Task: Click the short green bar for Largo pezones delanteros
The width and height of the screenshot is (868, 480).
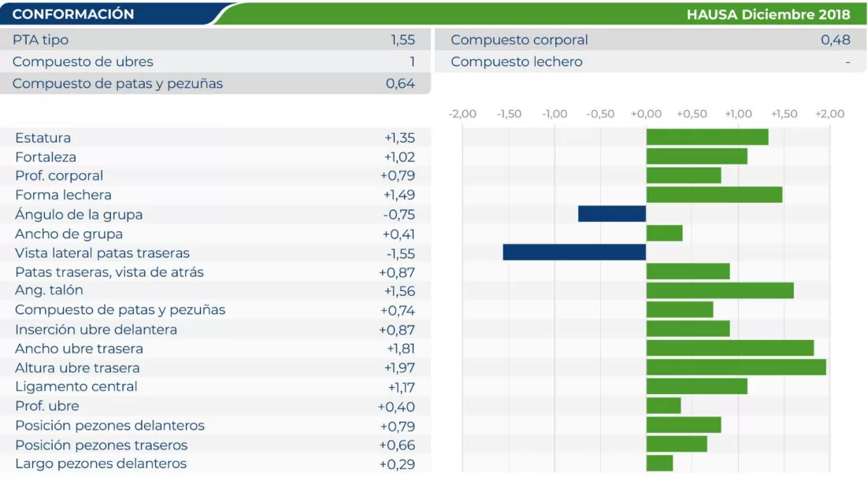Action: pyautogui.click(x=659, y=463)
